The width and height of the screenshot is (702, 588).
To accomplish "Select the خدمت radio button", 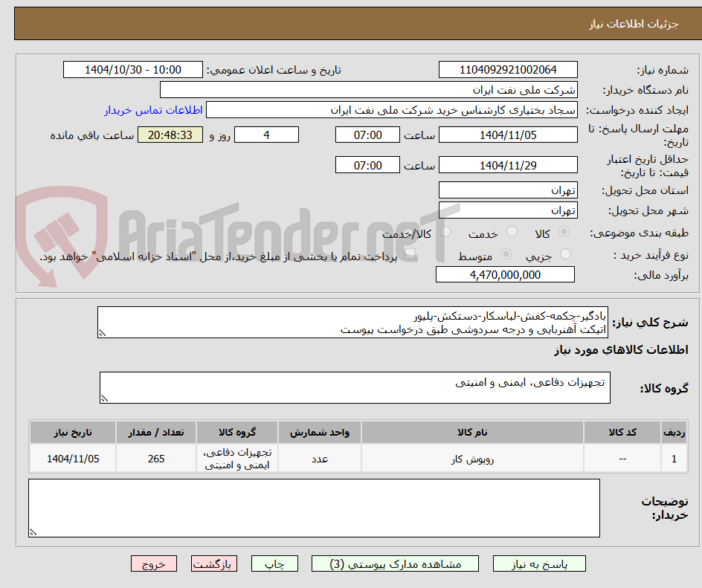I will coord(512,232).
